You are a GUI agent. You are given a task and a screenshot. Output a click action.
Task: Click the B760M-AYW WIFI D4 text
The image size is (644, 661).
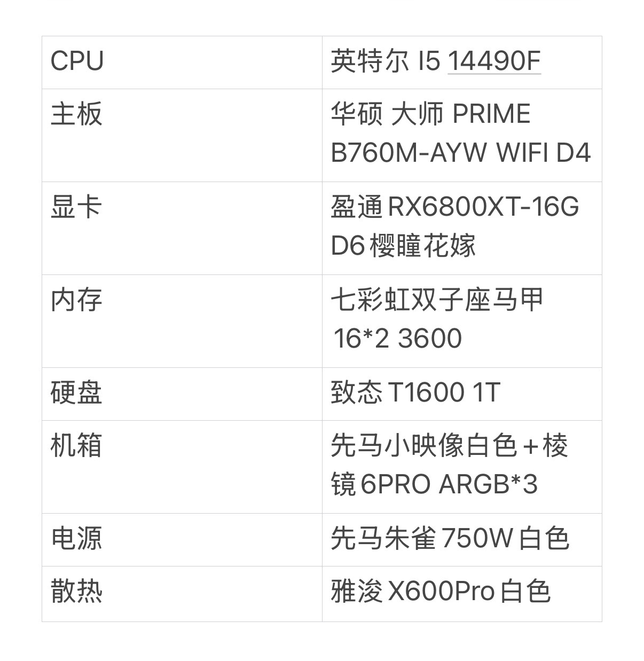pyautogui.click(x=460, y=153)
